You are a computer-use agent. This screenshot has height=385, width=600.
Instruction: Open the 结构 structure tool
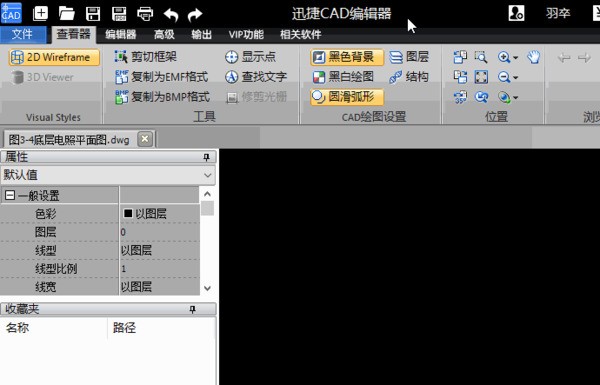click(409, 77)
